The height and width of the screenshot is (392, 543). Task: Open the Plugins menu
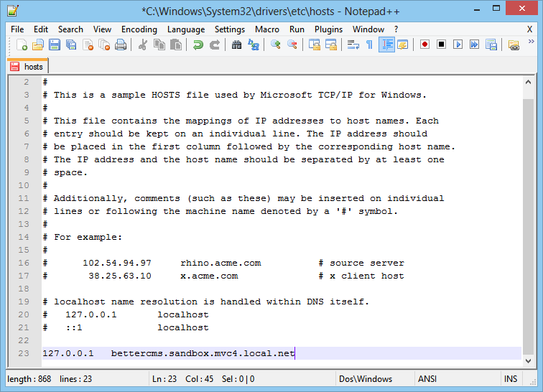328,29
